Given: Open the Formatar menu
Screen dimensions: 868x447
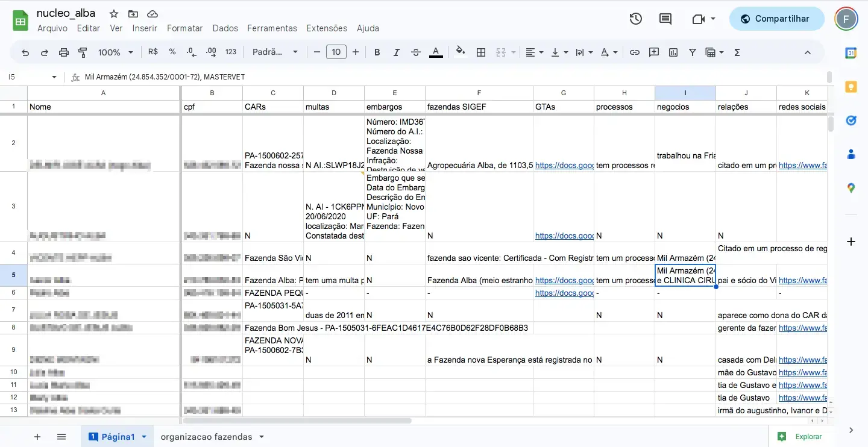Looking at the screenshot, I should coord(185,28).
